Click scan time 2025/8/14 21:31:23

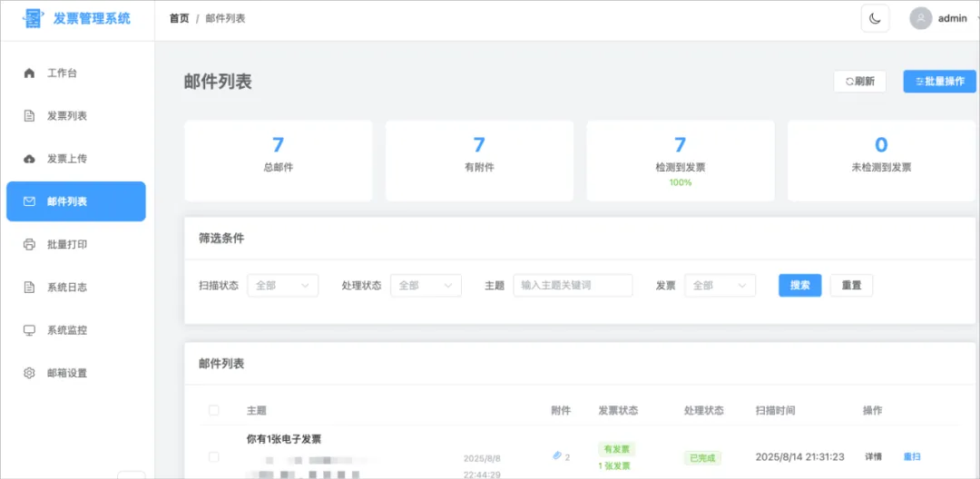pos(800,457)
